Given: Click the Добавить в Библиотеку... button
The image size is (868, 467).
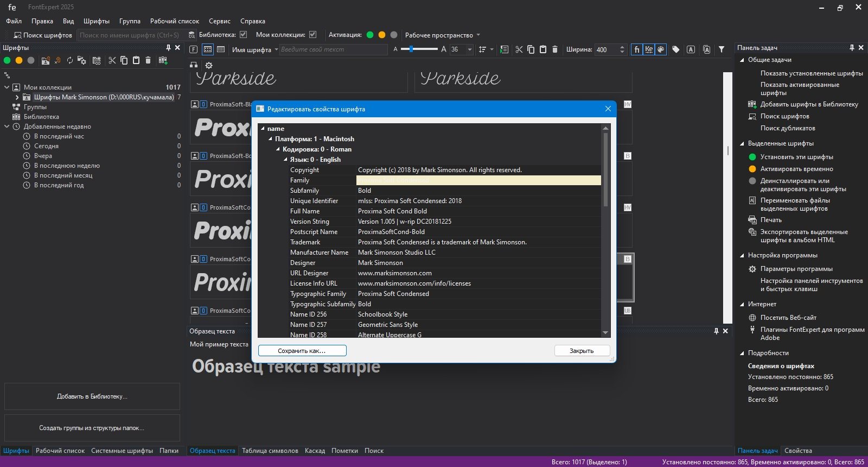Looking at the screenshot, I should point(92,396).
